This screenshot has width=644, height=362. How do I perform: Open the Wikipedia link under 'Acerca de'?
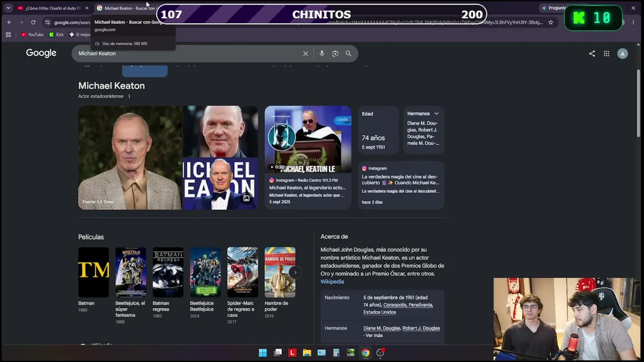coord(332,282)
